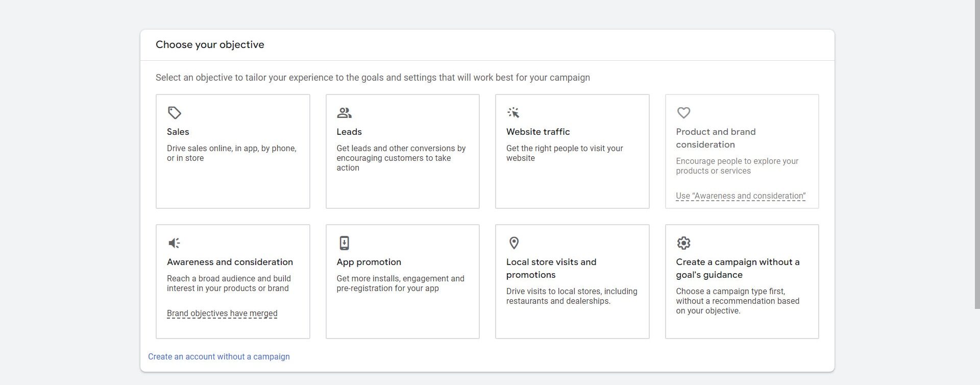This screenshot has width=980, height=385.
Task: Click the Leads people icon
Action: [x=345, y=112]
